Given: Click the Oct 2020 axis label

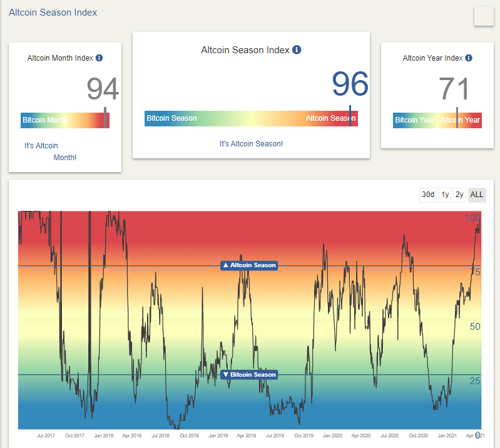Looking at the screenshot, I should click(419, 435).
